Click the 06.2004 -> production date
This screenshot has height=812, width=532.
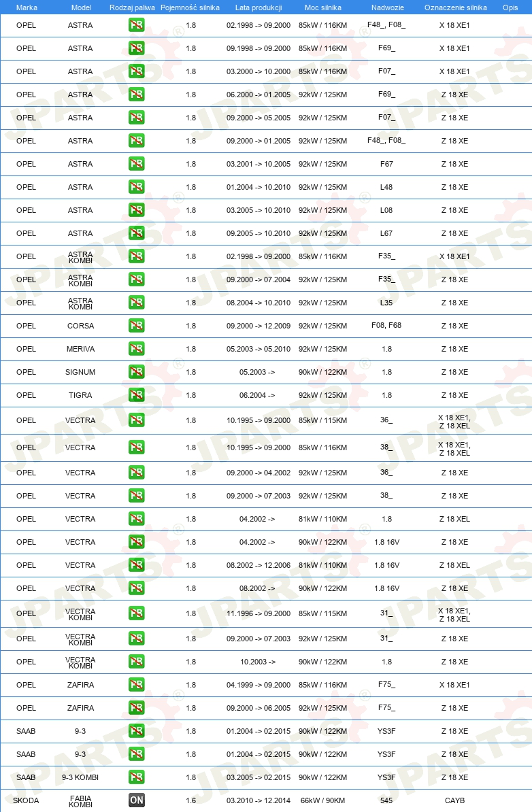[257, 395]
